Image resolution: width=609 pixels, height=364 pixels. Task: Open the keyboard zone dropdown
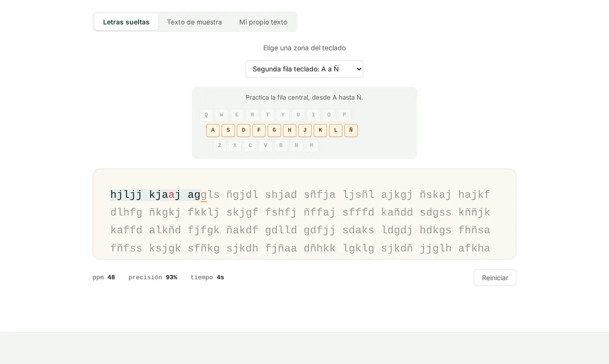(x=304, y=69)
